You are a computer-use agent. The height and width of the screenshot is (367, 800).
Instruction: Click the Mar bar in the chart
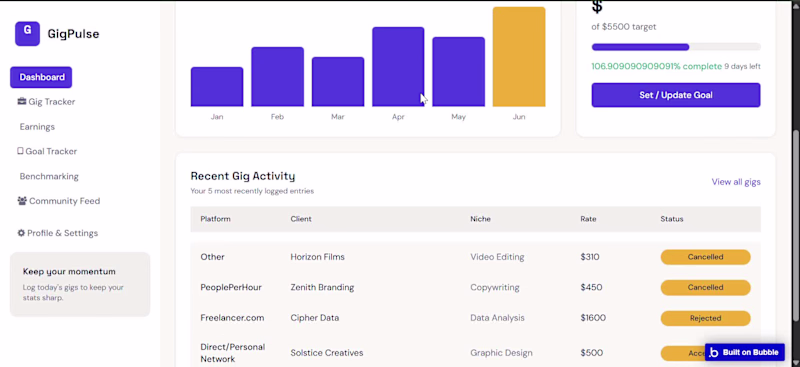pos(338,82)
